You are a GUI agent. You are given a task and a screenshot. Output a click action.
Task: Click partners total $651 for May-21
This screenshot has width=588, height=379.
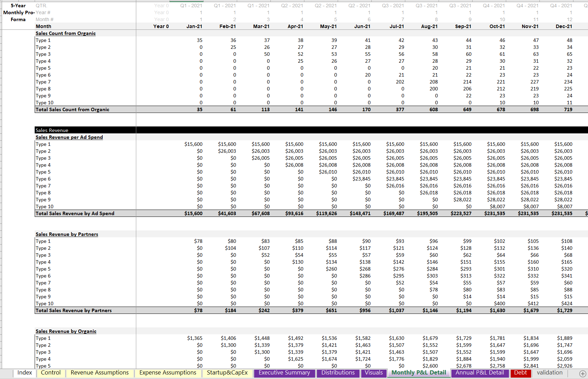[x=331, y=310]
